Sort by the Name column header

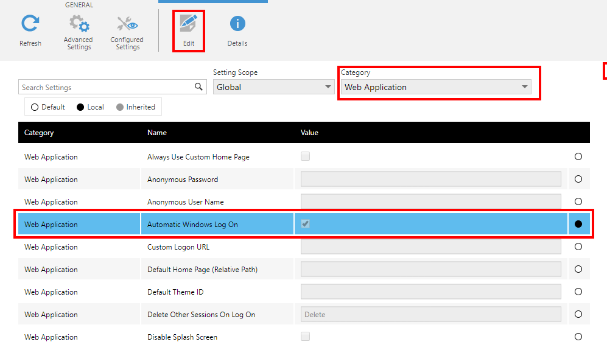157,133
